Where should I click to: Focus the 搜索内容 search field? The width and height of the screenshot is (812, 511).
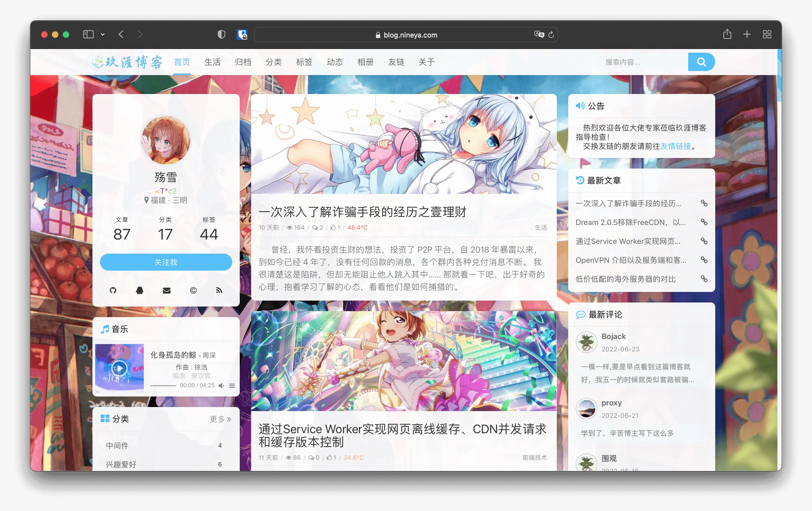643,62
